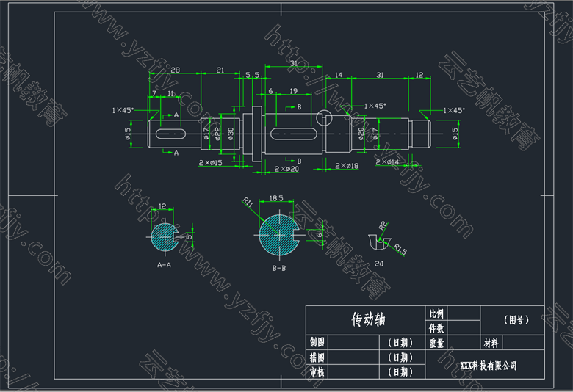Select the A-A hatched cross-section
The image size is (573, 392).
165,237
